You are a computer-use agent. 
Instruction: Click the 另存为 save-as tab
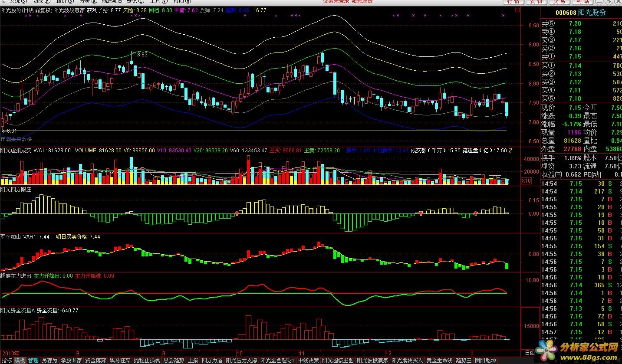point(49,361)
